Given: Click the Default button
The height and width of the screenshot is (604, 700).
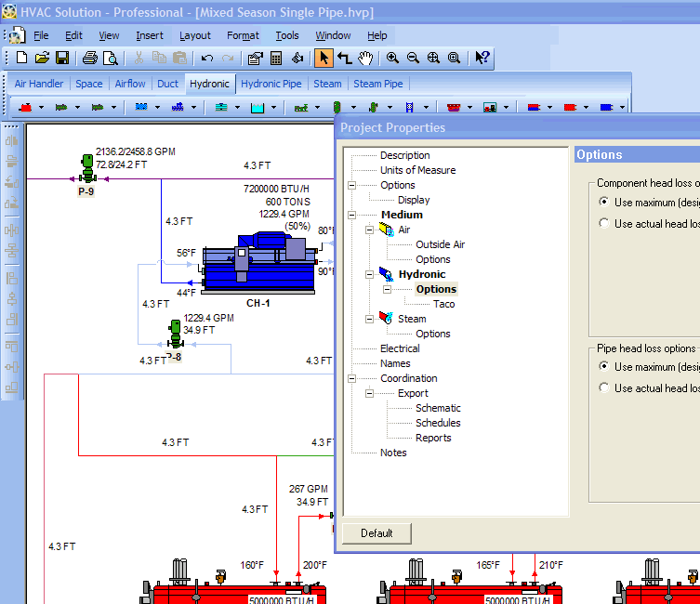Looking at the screenshot, I should tap(376, 533).
